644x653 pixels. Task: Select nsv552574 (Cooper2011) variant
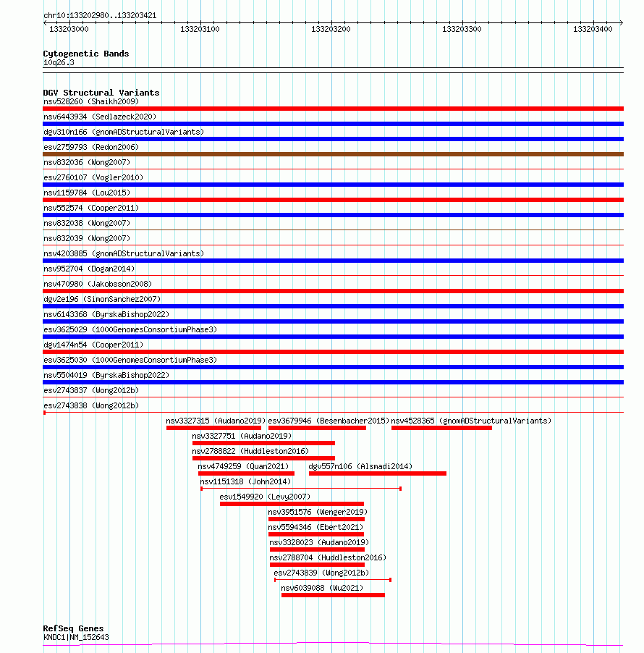(x=91, y=208)
